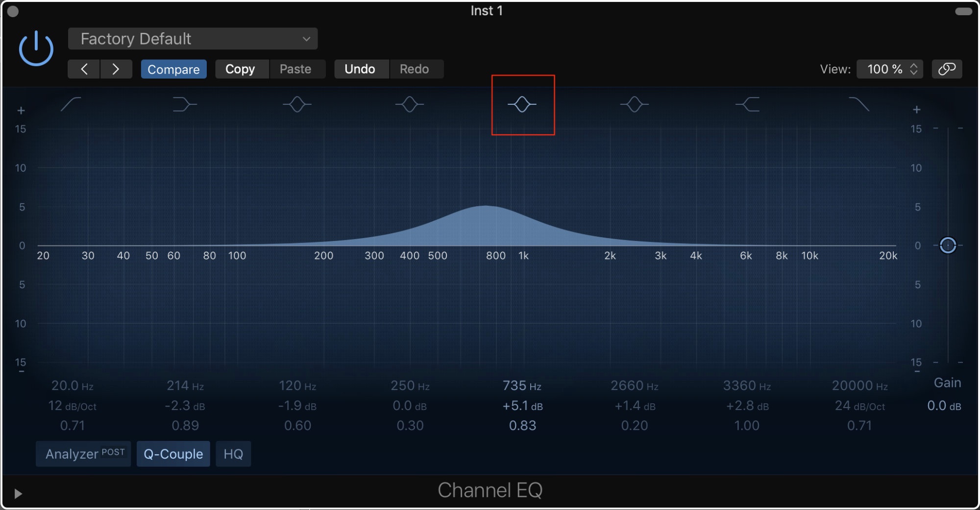The image size is (980, 510).
Task: Enable the 120 Hz parametric band icon
Action: 297,104
